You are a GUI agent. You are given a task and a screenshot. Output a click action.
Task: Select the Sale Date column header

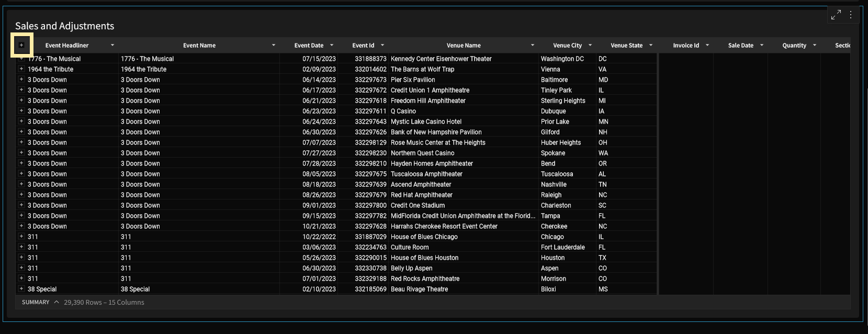[741, 46]
